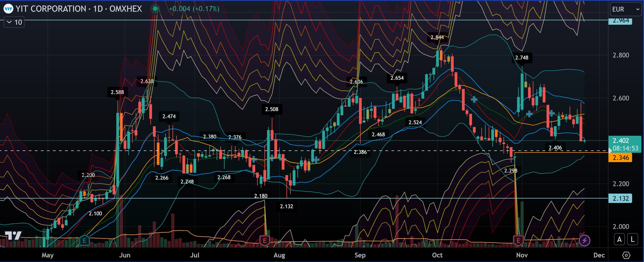The image size is (644, 262).
Task: Click the 2.474 pivot label
Action: (x=169, y=116)
